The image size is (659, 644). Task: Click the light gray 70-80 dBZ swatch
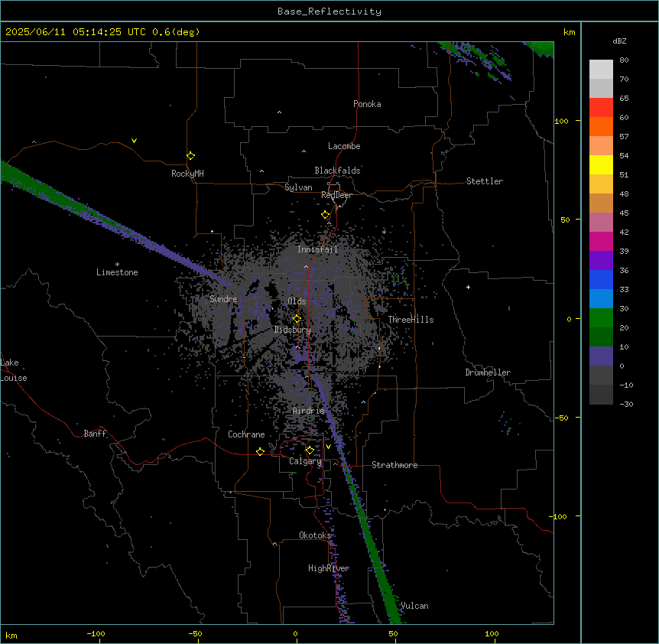tap(601, 70)
